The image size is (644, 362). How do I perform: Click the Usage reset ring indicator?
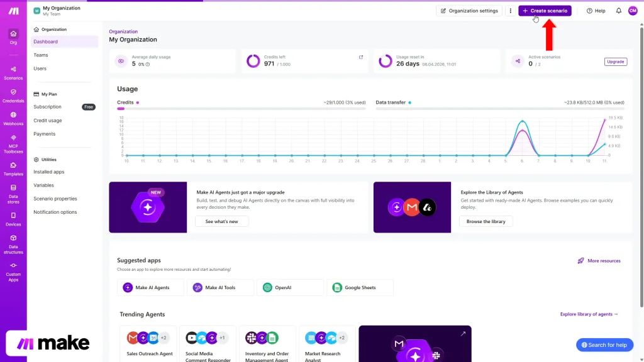(x=386, y=61)
